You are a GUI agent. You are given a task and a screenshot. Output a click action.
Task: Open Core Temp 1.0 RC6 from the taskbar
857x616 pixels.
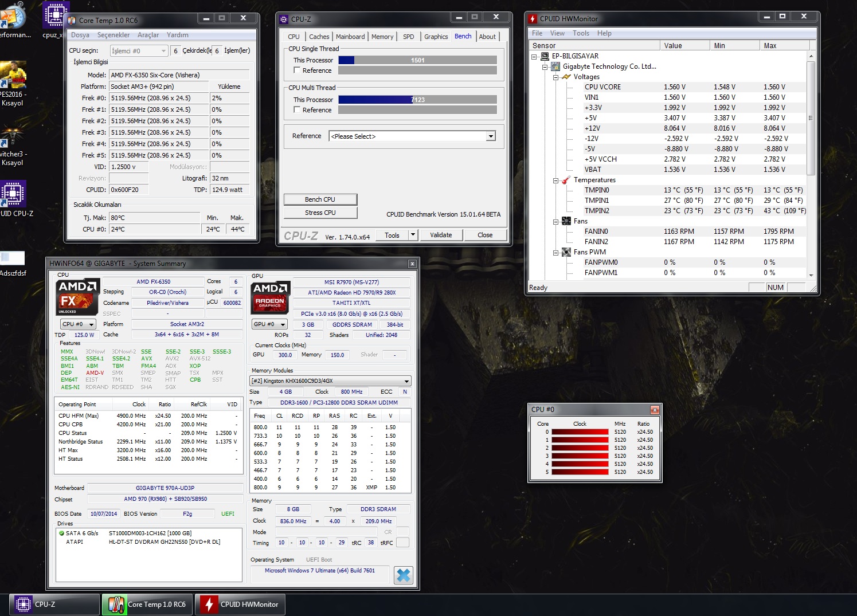148,605
